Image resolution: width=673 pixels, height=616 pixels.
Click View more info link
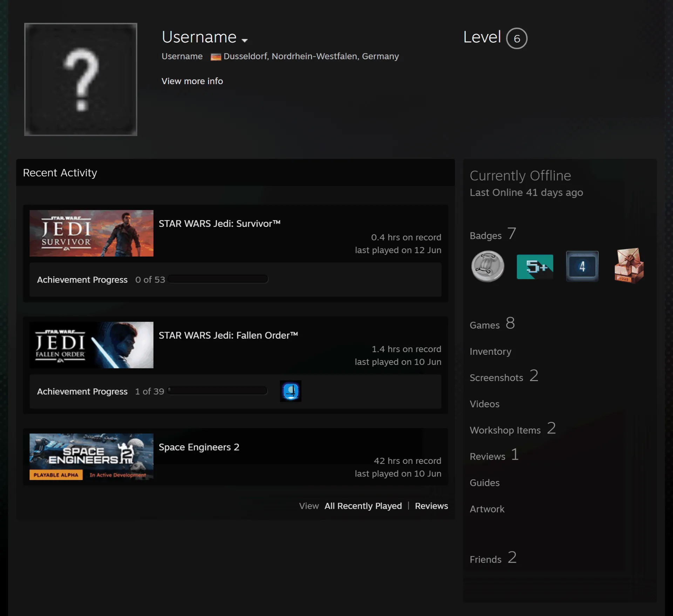(x=192, y=81)
